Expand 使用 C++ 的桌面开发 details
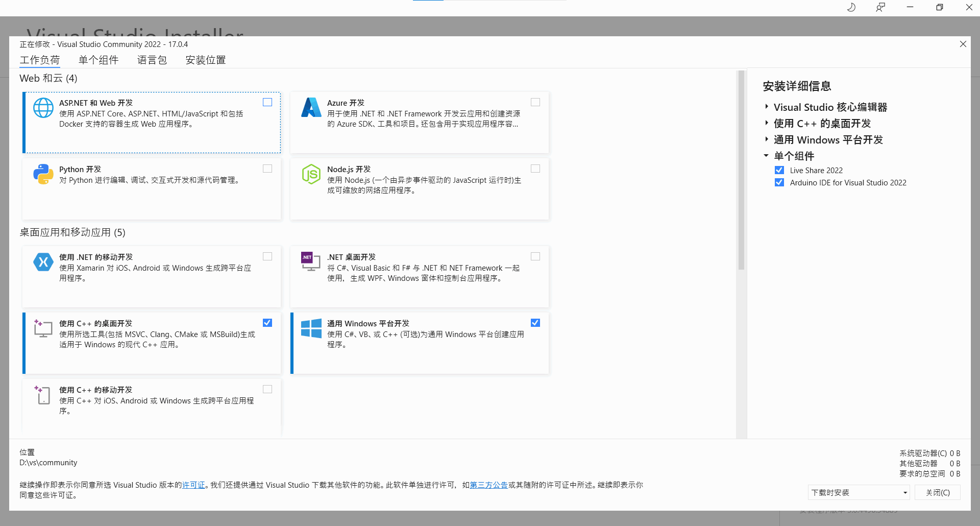Viewport: 980px width, 526px height. click(767, 123)
